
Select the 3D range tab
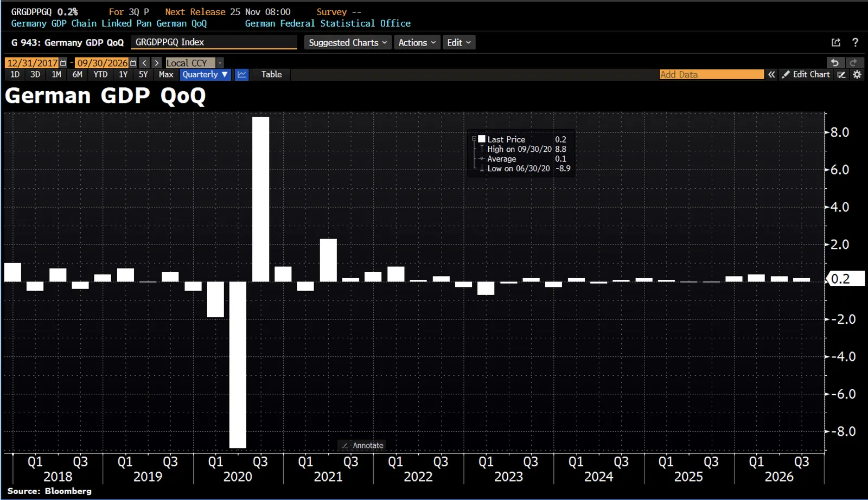pos(35,74)
